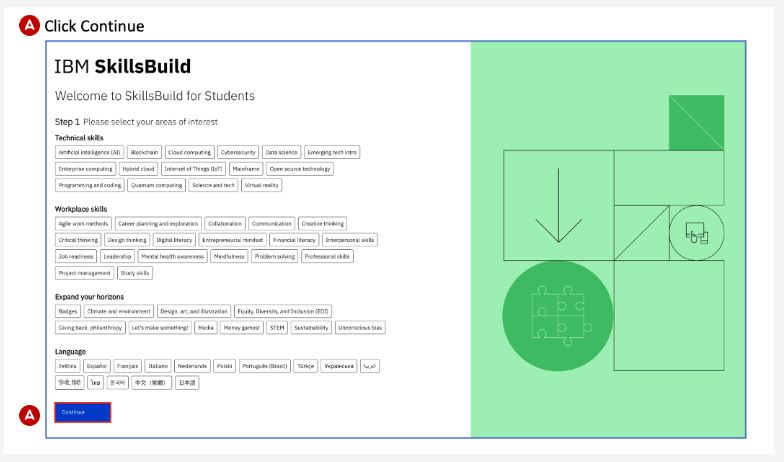This screenshot has width=784, height=462.
Task: Pick 한국어 language tag
Action: [118, 382]
